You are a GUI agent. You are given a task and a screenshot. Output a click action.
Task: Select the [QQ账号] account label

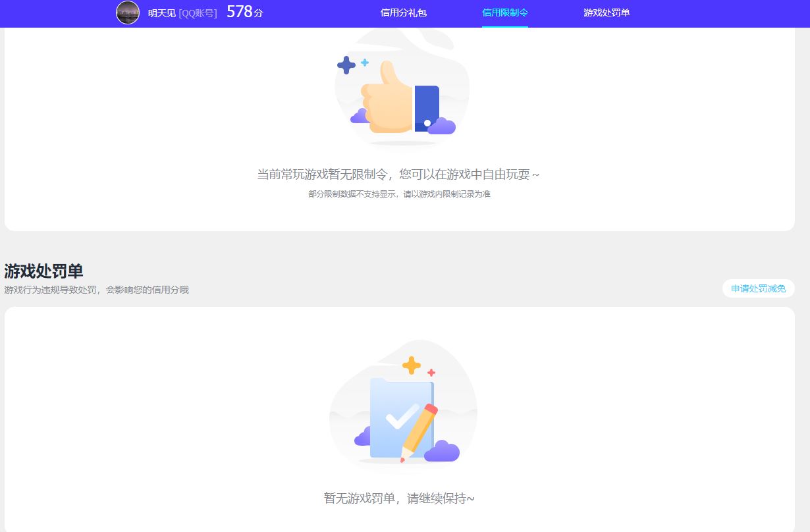[198, 13]
